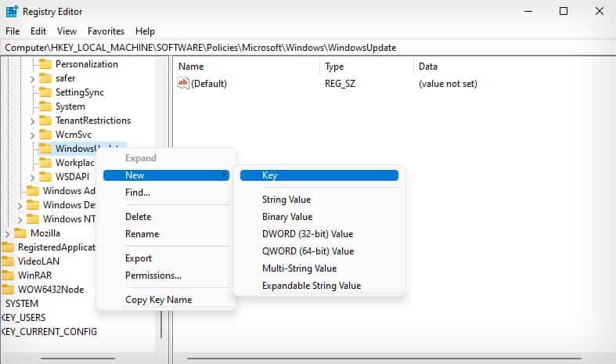Select the VideoLAN key
This screenshot has width=616, height=364.
38,261
